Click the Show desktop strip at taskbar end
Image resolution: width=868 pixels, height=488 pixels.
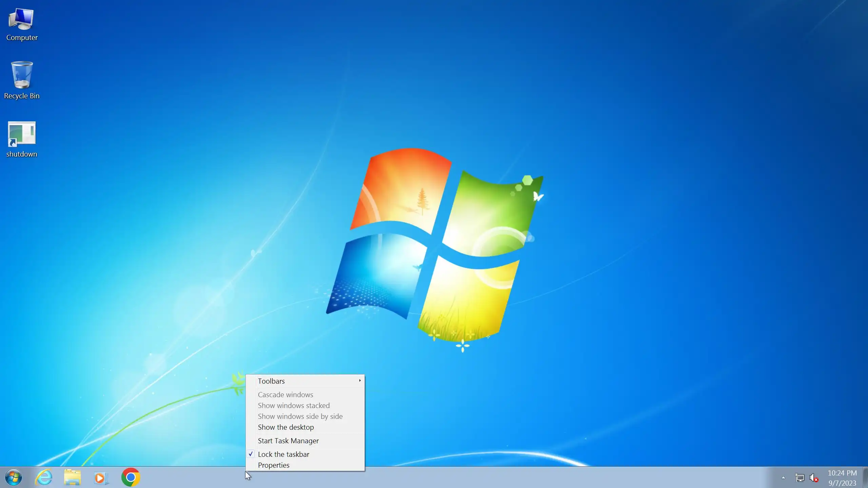click(x=865, y=477)
